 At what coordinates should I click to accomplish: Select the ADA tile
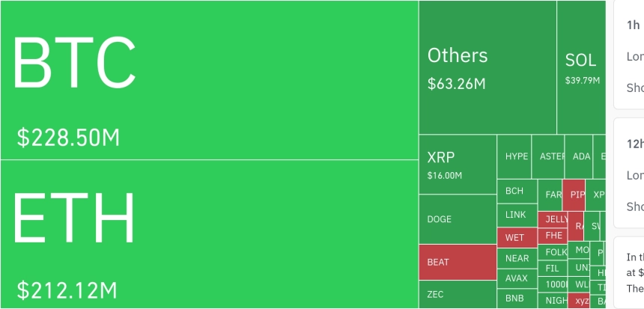[x=578, y=157]
